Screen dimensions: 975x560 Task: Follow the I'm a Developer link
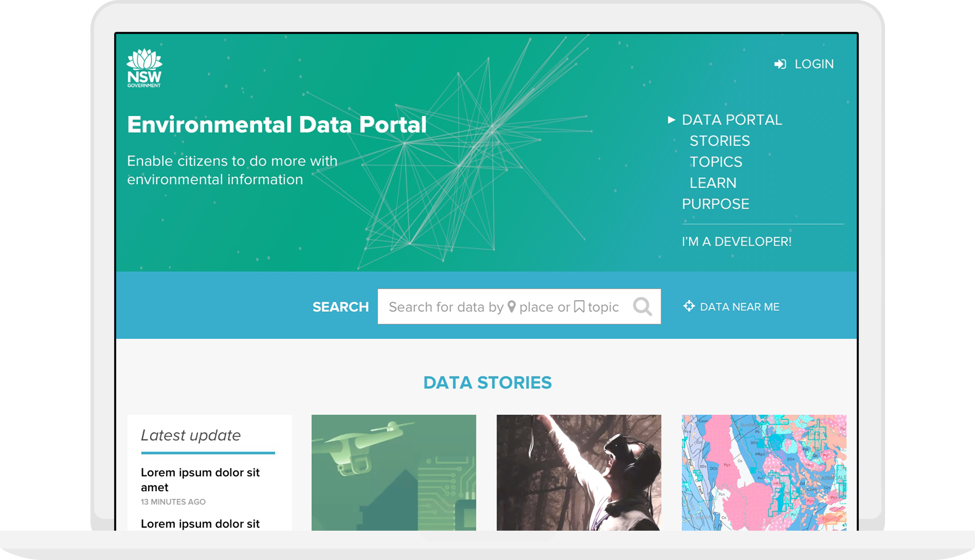(737, 241)
